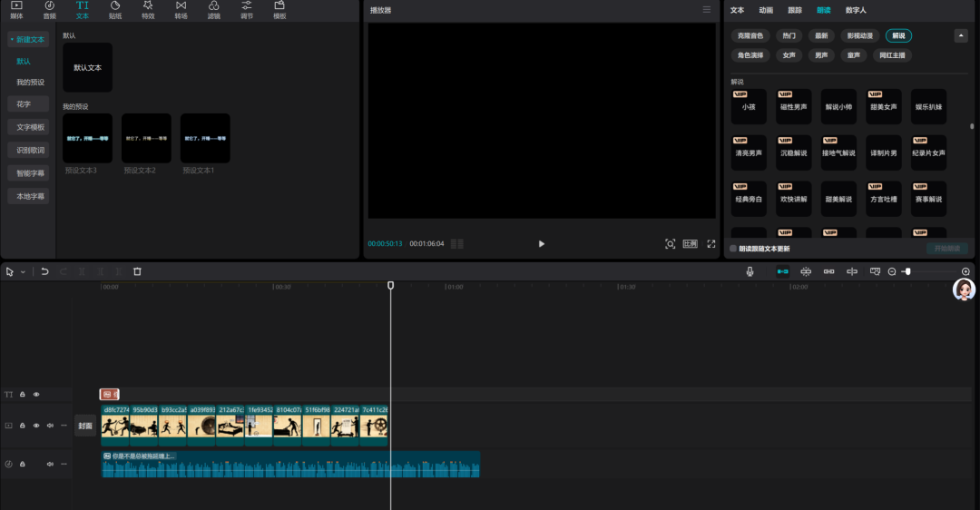This screenshot has width=980, height=510.
Task: Switch to the 动画 tab
Action: pos(766,10)
